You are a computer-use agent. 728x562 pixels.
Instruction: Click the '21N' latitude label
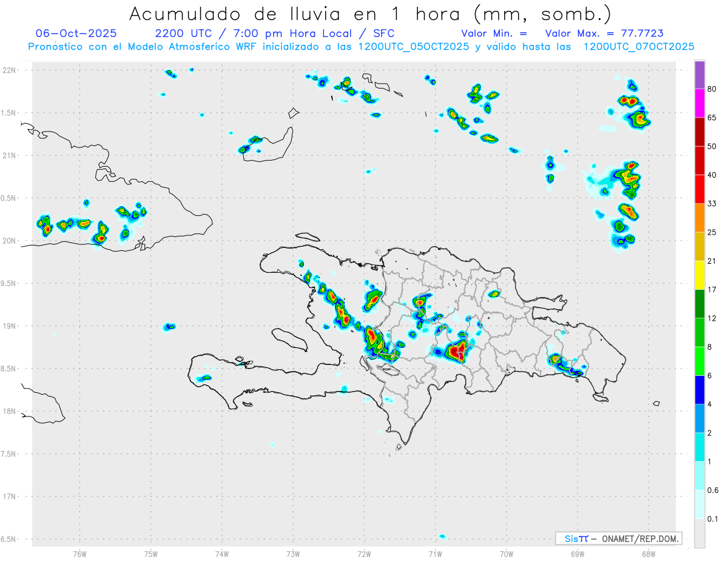[10, 156]
